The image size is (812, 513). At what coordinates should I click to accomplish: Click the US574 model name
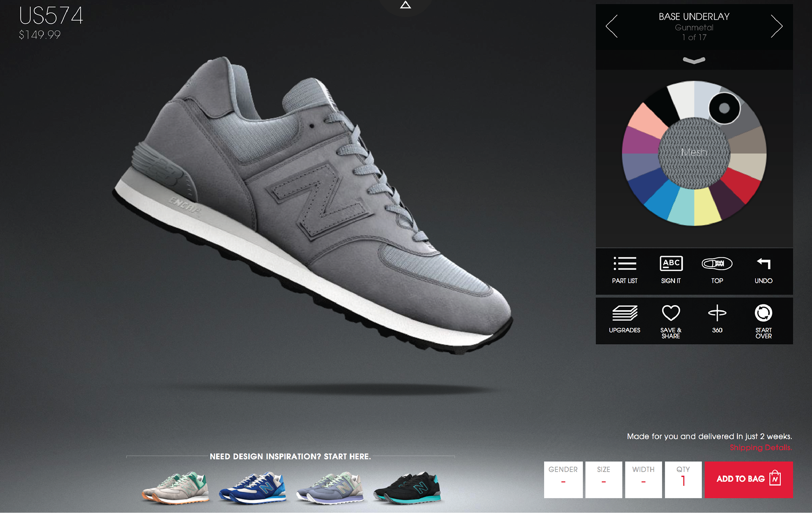51,16
